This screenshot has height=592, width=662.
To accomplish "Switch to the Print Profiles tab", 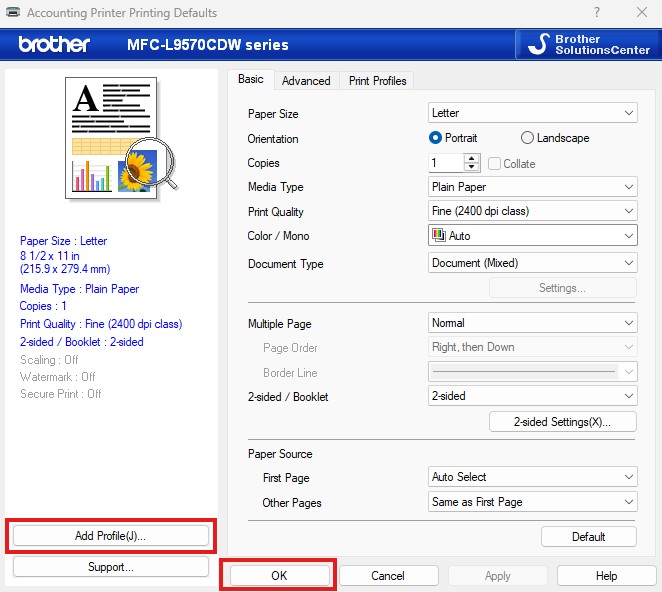I will 377,81.
